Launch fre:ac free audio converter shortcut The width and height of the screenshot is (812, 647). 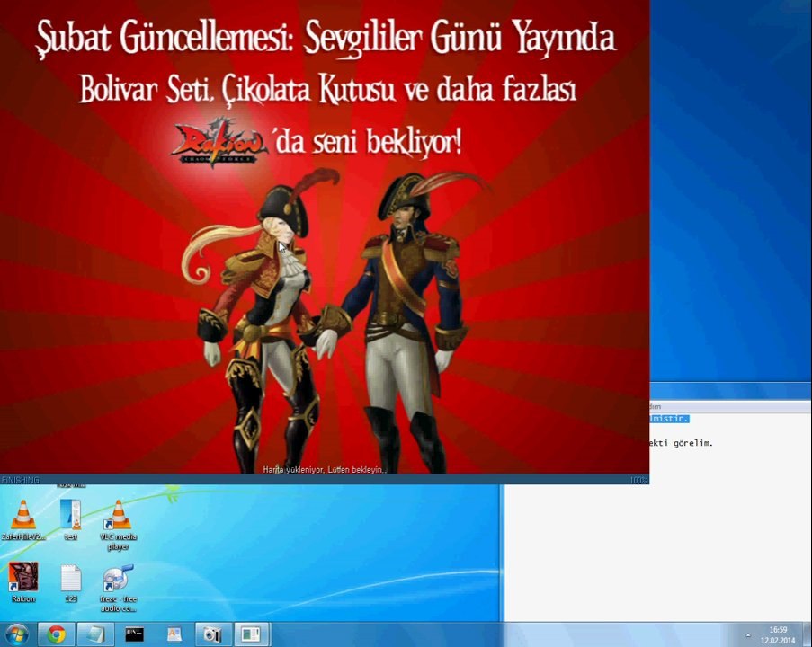pos(118,588)
